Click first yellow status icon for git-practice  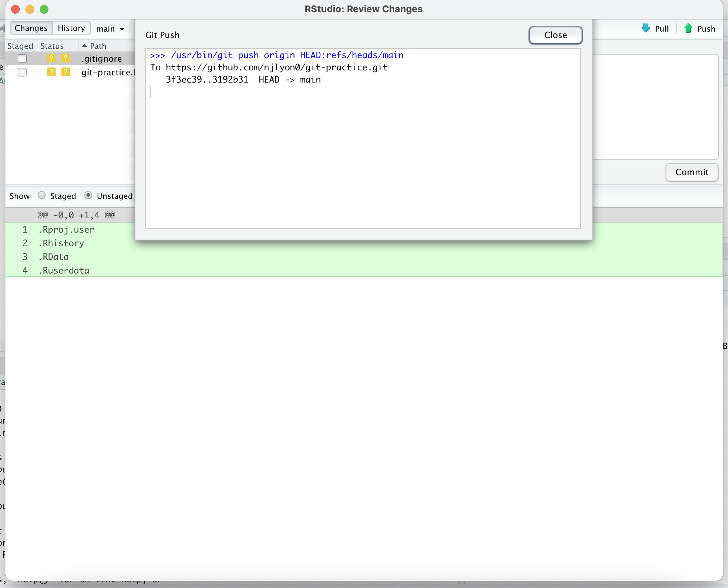[51, 72]
